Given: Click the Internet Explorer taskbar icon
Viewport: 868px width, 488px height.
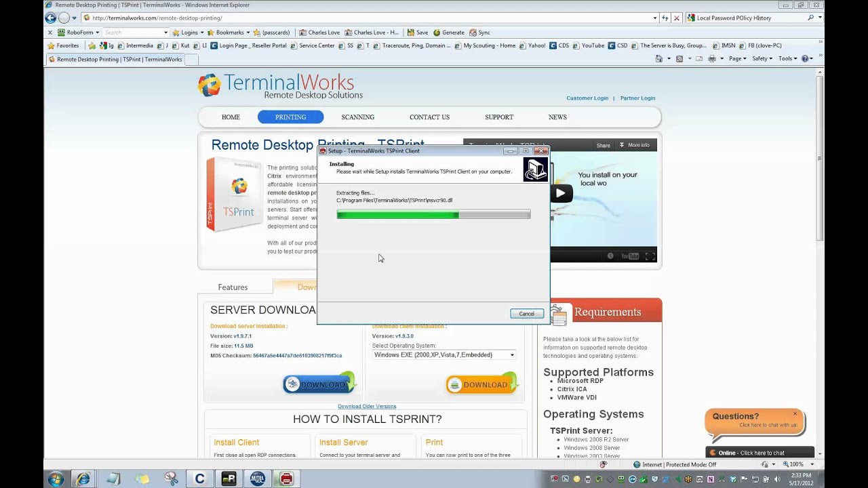Looking at the screenshot, I should pos(83,479).
